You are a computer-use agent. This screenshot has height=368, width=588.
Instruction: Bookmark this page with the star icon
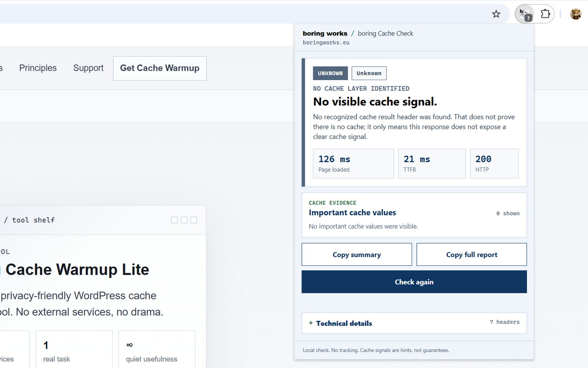[496, 14]
